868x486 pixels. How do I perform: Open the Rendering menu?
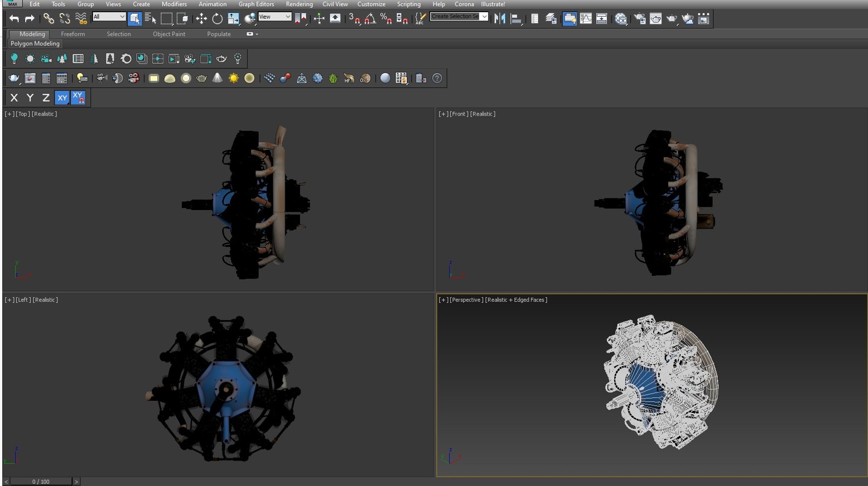(299, 4)
